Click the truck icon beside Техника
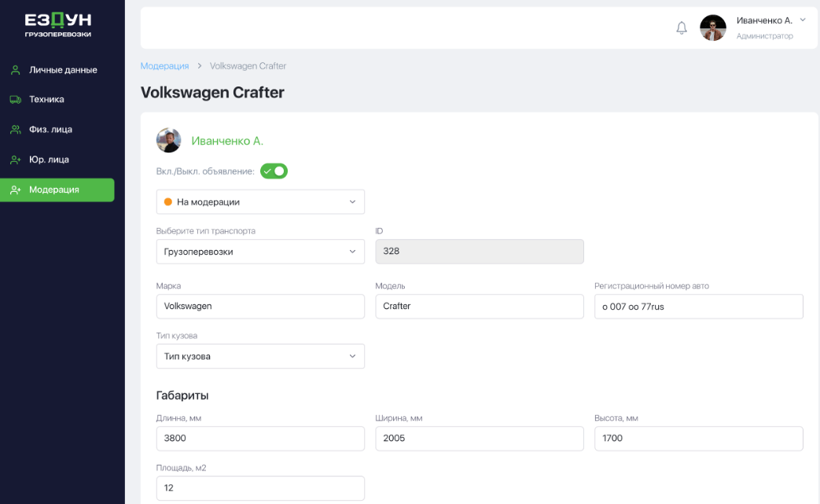This screenshot has width=820, height=504. click(16, 100)
